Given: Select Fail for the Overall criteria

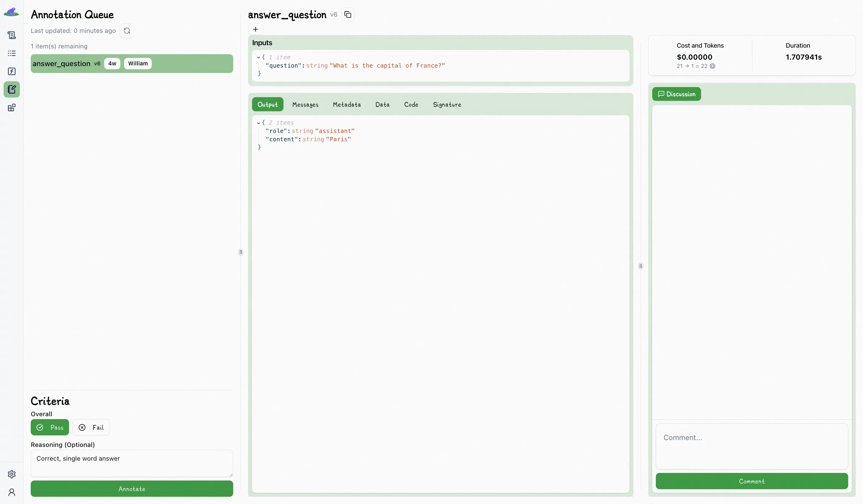Looking at the screenshot, I should [91, 427].
